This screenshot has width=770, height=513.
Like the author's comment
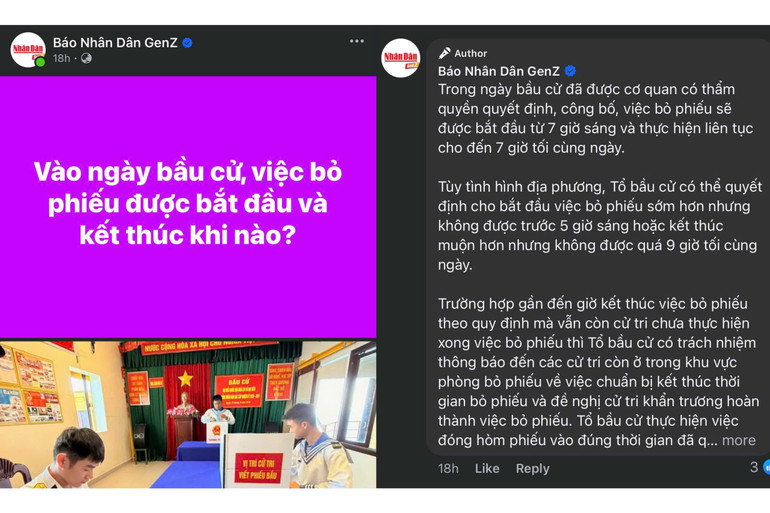tap(487, 469)
